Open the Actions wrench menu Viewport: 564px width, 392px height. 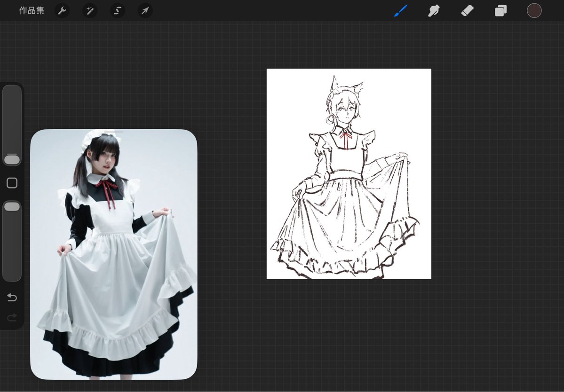click(x=62, y=11)
